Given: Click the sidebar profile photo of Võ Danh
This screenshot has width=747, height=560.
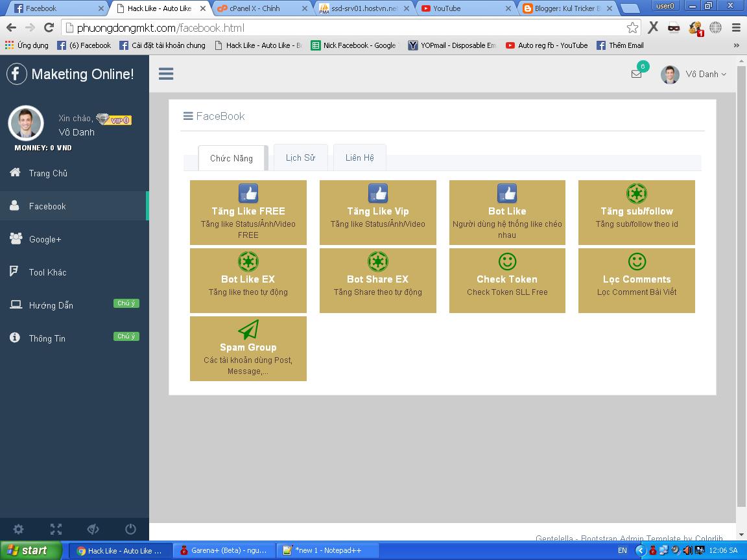Looking at the screenshot, I should (26, 123).
